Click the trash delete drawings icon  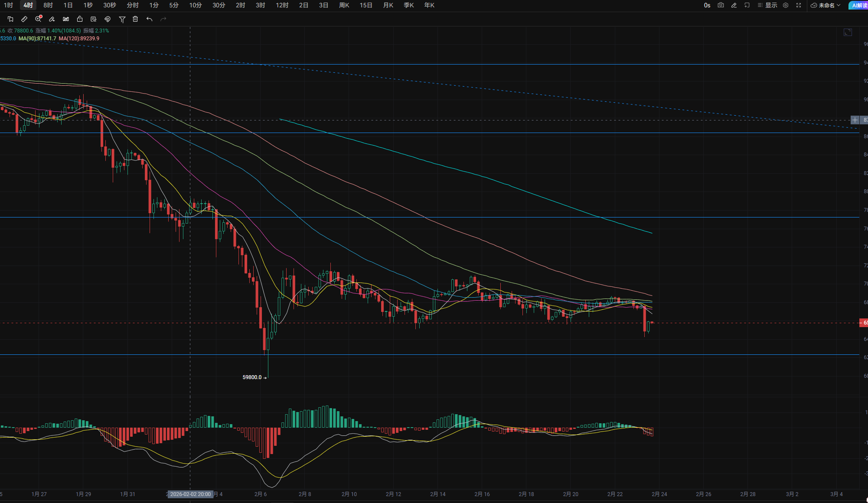(x=135, y=19)
